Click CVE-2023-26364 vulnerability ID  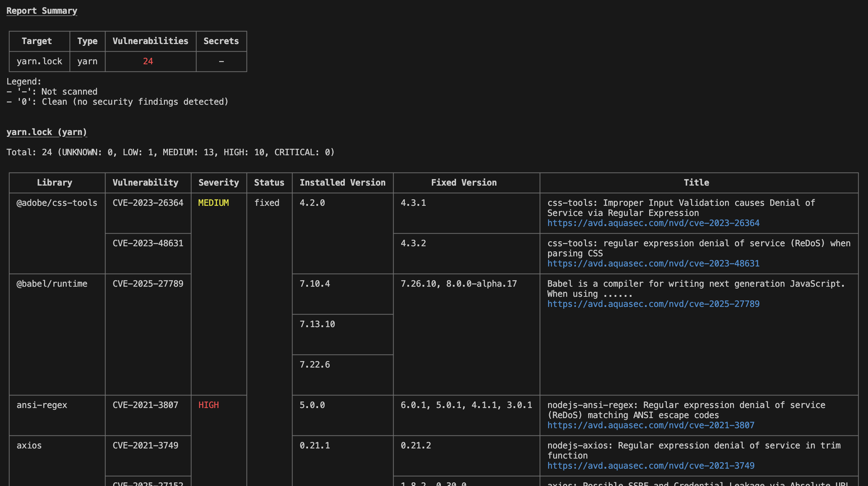click(x=148, y=203)
